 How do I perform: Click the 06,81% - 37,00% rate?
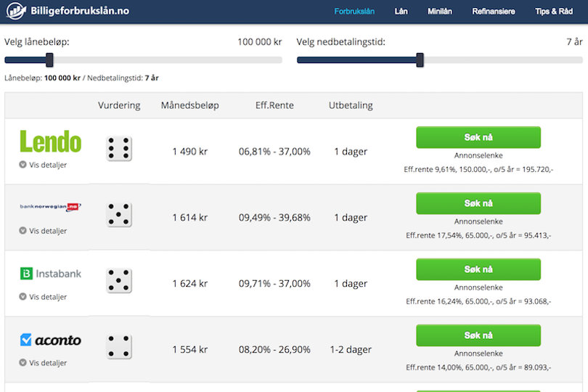tap(274, 152)
